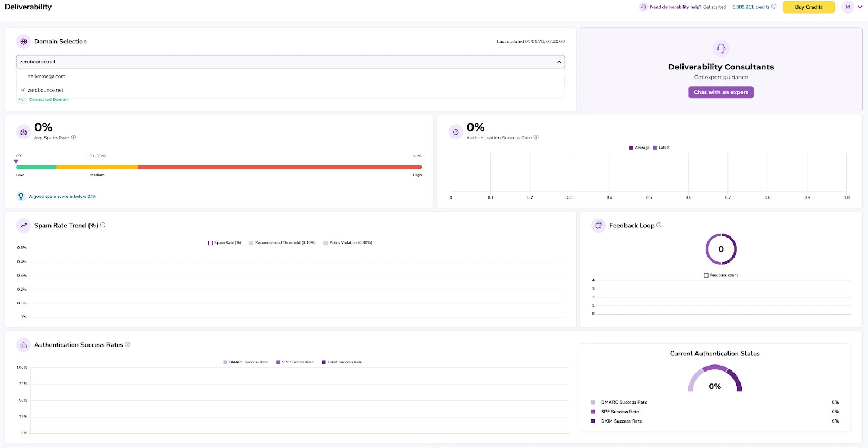
Task: Open info tooltip for Avg Spam Rate
Action: pos(73,137)
